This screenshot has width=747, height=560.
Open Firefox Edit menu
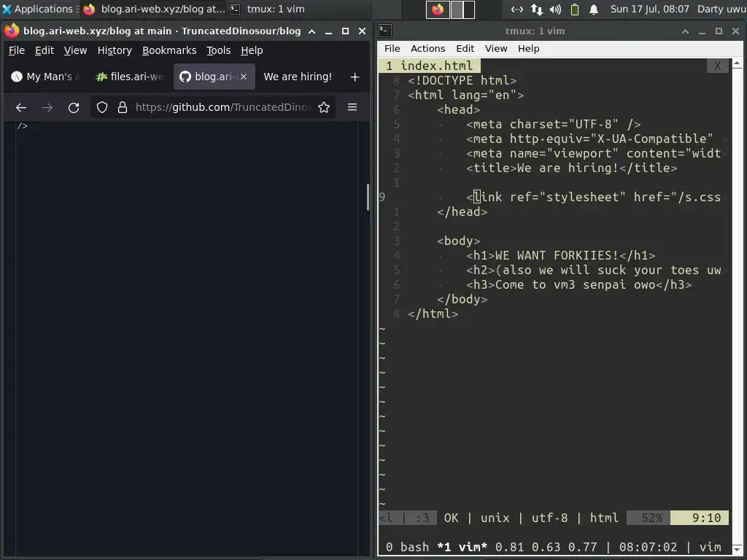(x=44, y=50)
